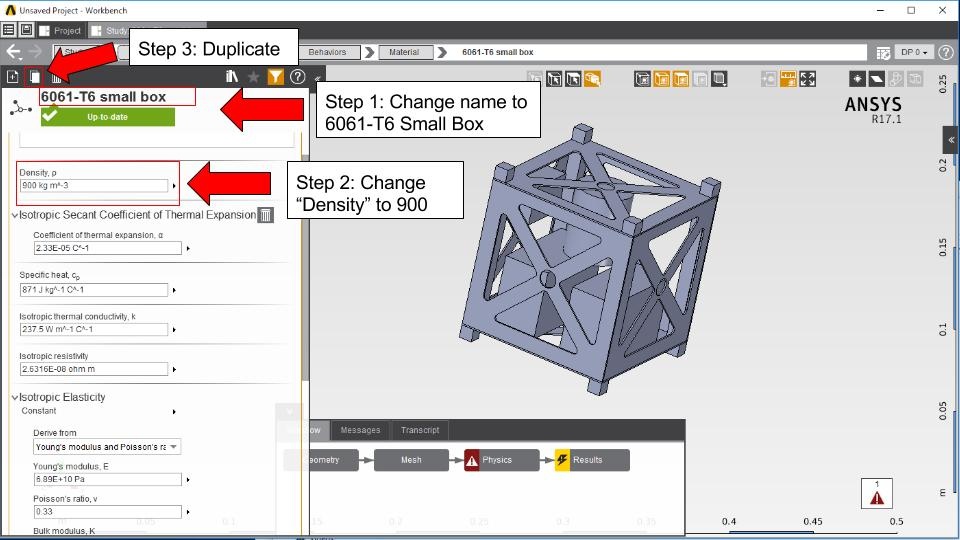Viewport: 960px width, 540px height.
Task: Click the Young's modulus field
Action: (x=108, y=479)
